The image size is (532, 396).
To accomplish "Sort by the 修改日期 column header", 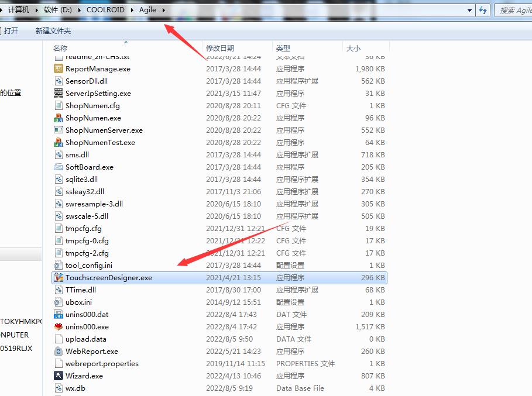I will click(x=220, y=48).
